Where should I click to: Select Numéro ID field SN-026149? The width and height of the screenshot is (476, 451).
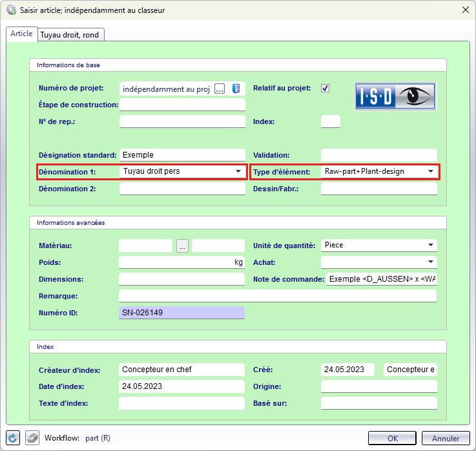pyautogui.click(x=181, y=313)
